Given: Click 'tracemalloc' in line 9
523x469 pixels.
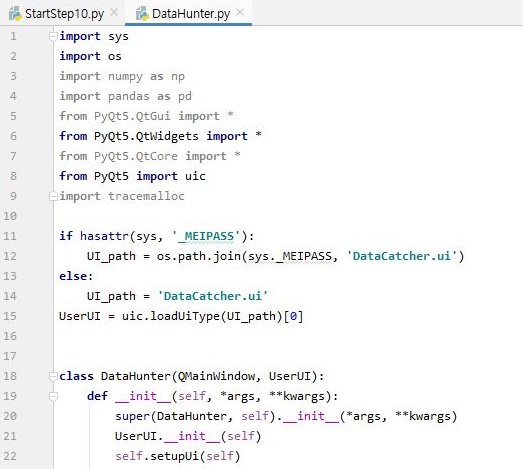Looking at the screenshot, I should pyautogui.click(x=146, y=196).
